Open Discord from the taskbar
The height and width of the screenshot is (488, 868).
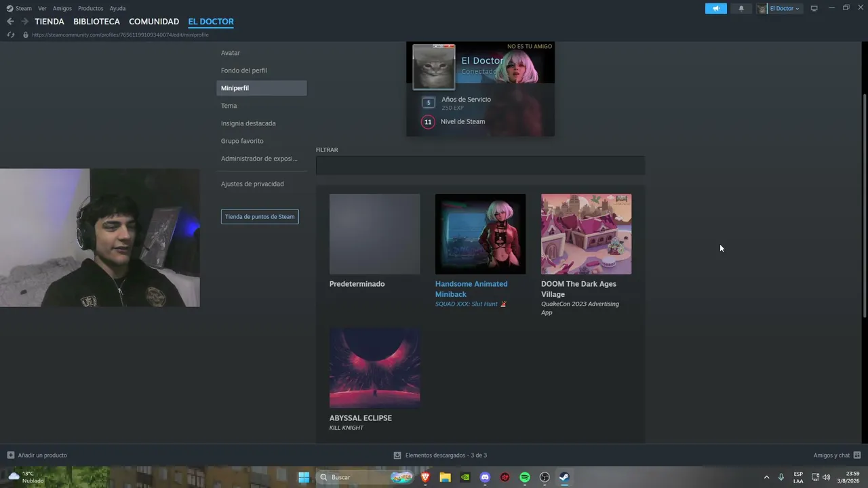(485, 477)
